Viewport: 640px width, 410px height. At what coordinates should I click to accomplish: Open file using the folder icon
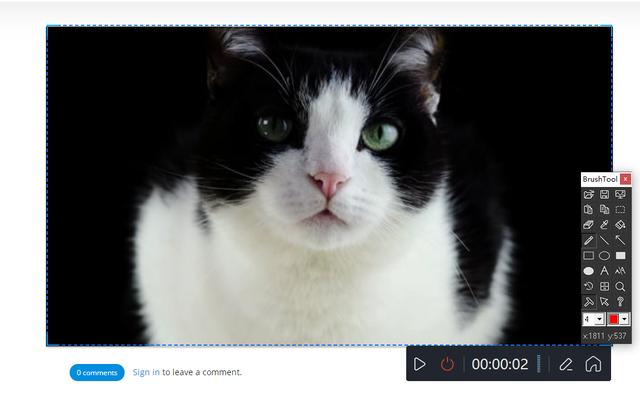(589, 194)
